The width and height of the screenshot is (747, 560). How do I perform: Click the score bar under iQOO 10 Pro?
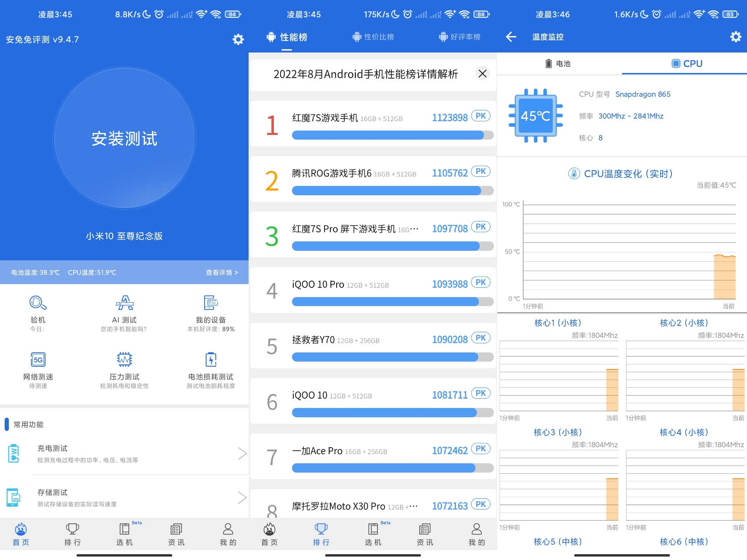[393, 301]
